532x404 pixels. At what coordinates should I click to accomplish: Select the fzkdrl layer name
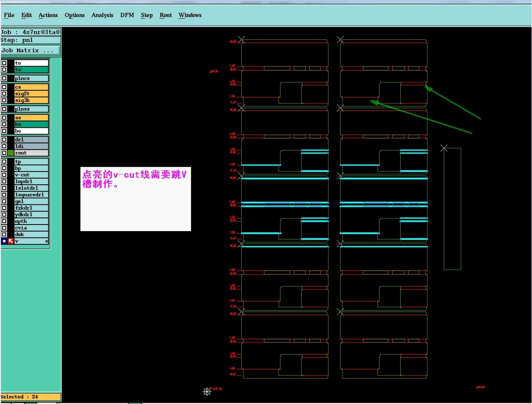click(x=31, y=208)
